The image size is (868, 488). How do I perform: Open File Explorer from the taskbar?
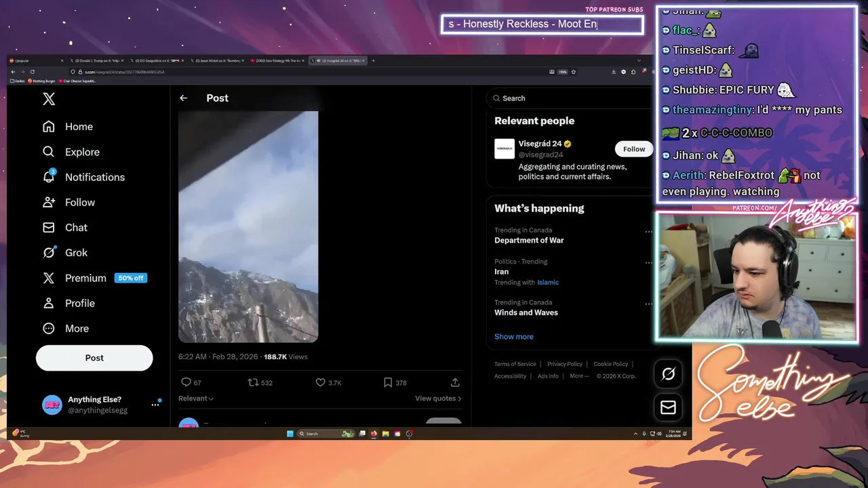[x=385, y=433]
